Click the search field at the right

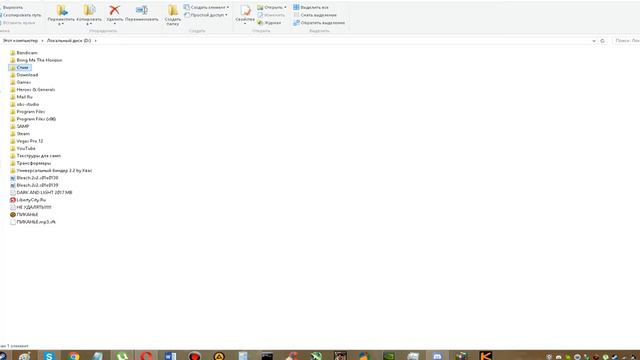tap(626, 41)
